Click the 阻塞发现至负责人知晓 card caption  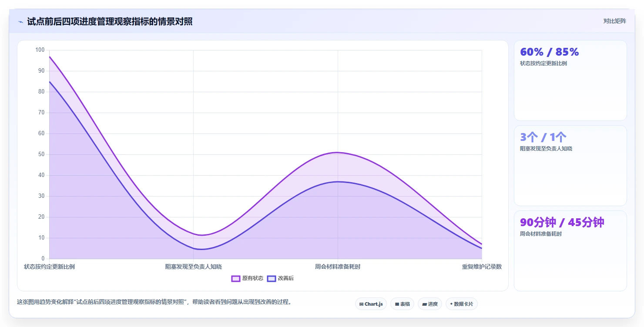[x=546, y=149]
